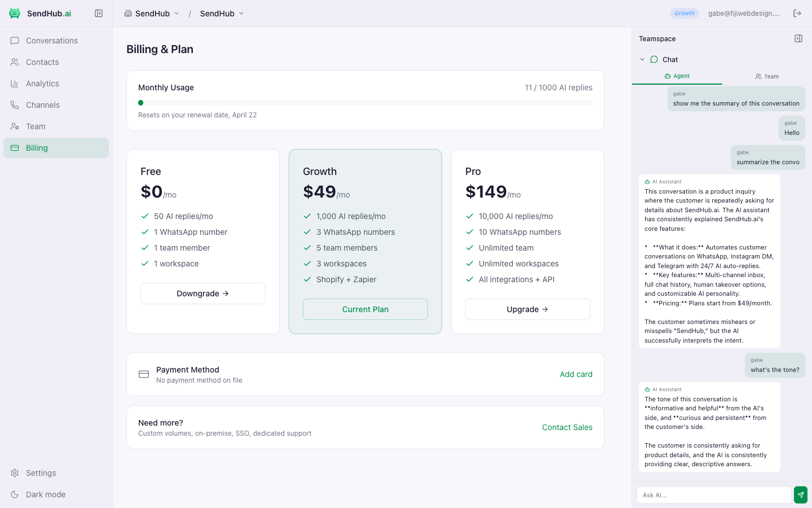Click the Conversations speech bubble icon
This screenshot has height=508, width=812.
pos(15,41)
